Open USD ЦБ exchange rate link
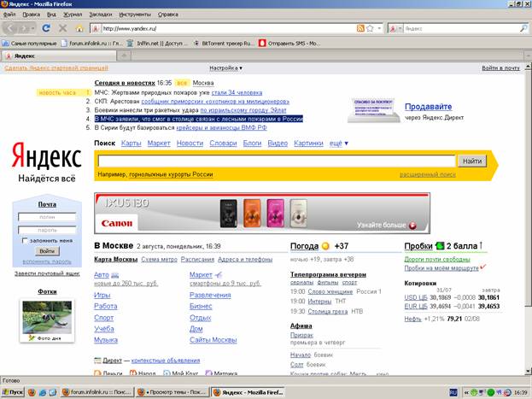Screen dimensions: 532x399 tap(416, 297)
